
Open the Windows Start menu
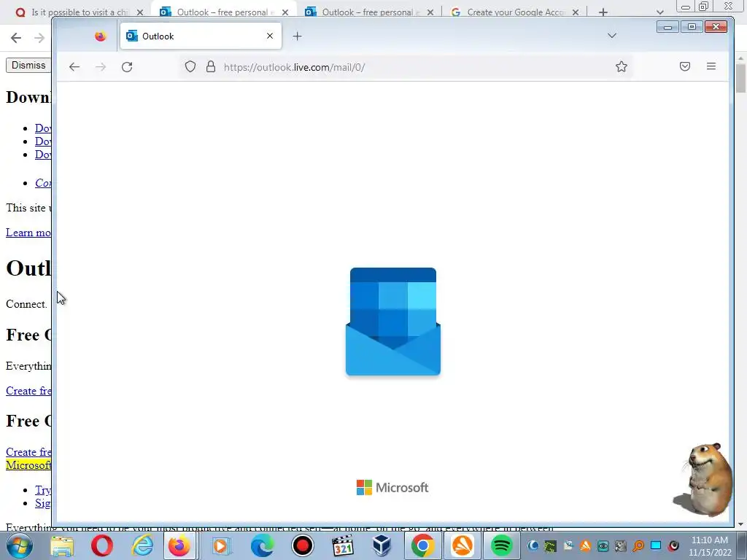pyautogui.click(x=20, y=545)
